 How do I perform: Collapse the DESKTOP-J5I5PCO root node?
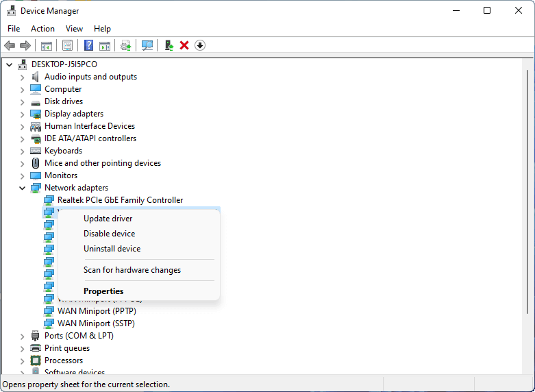click(x=9, y=64)
